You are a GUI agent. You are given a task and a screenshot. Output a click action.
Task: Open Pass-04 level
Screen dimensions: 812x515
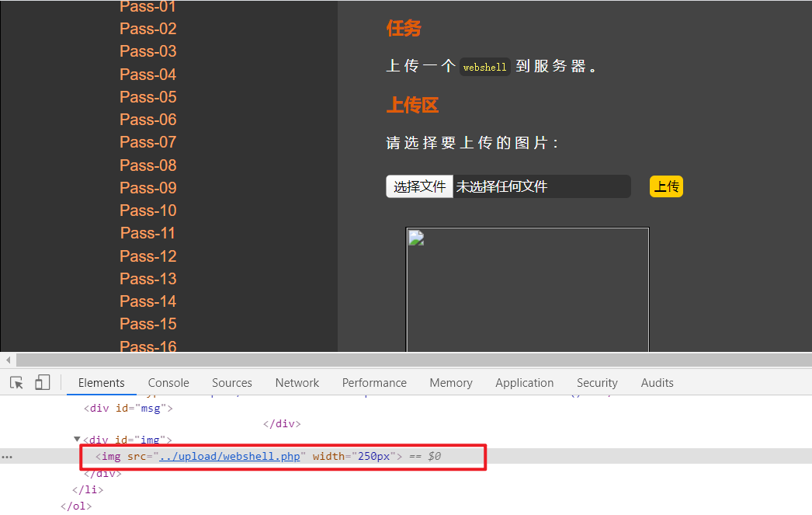coord(148,75)
